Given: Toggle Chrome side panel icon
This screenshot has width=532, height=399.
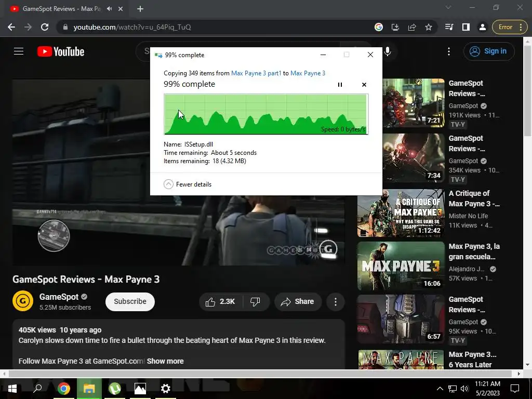Looking at the screenshot, I should pyautogui.click(x=466, y=27).
